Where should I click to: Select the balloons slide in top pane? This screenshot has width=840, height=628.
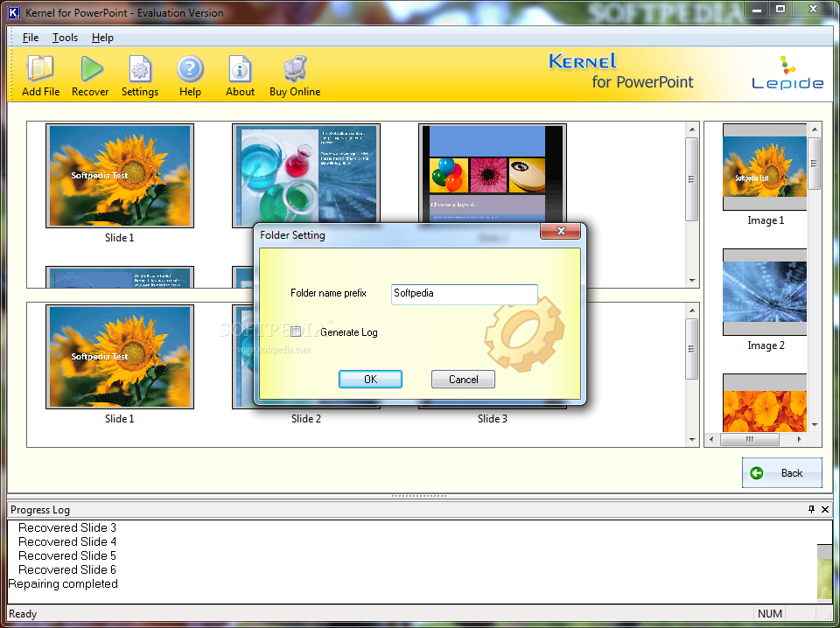(493, 173)
